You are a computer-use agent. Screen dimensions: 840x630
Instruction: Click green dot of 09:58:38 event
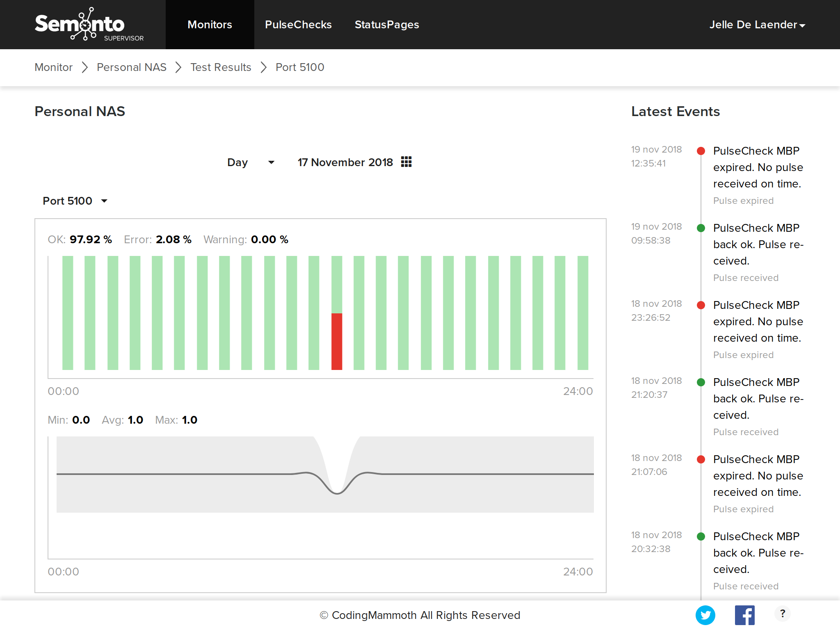(701, 228)
